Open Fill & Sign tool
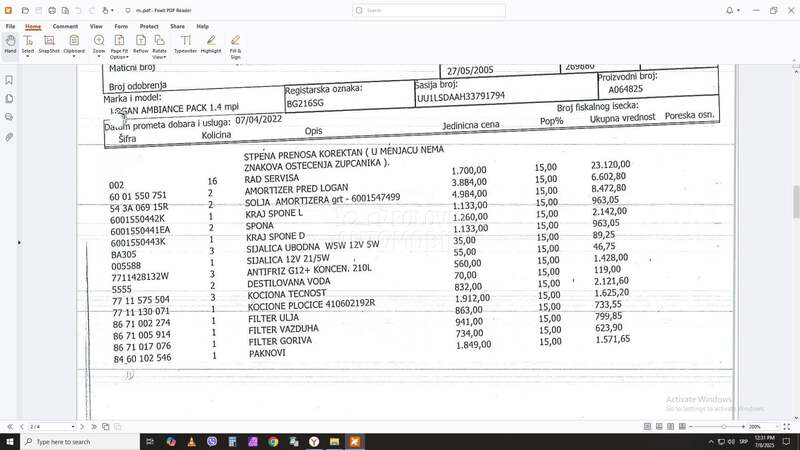Screen dimensions: 800x450 [235, 46]
